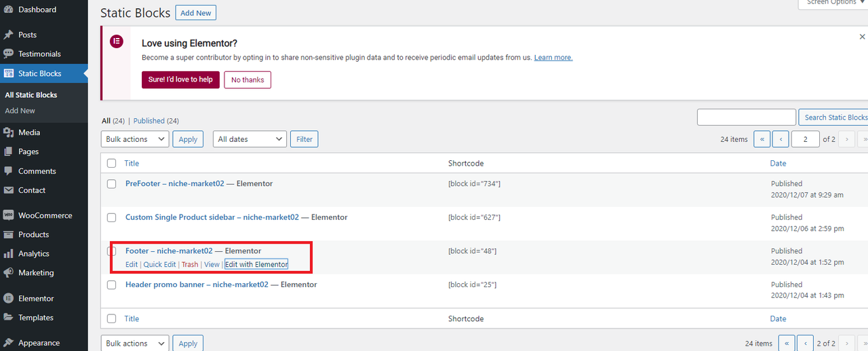868x351 pixels.
Task: Open Static Blocks menu in sidebar
Action: [x=44, y=73]
